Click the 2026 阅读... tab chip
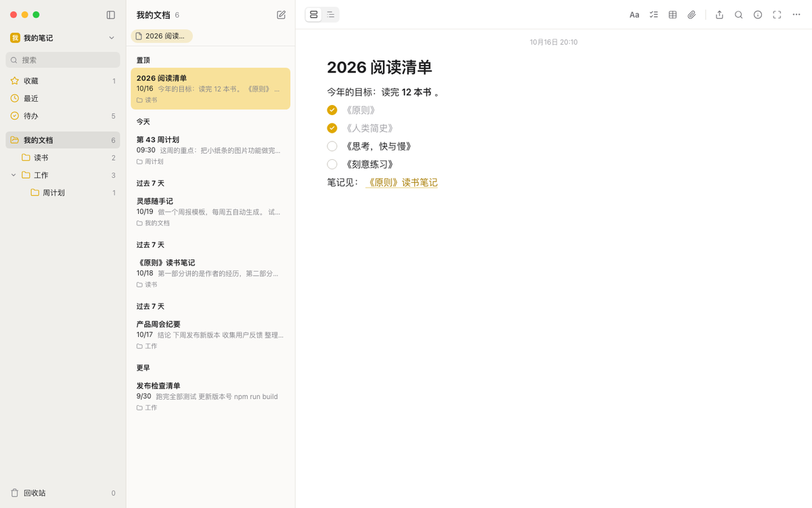Viewport: 812px width, 508px height. tap(162, 36)
